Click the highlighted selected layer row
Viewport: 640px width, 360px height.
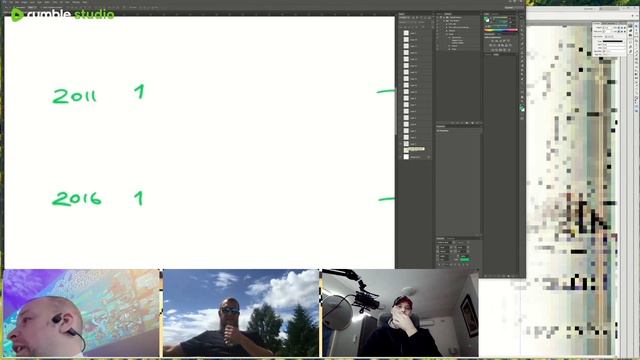[416, 150]
